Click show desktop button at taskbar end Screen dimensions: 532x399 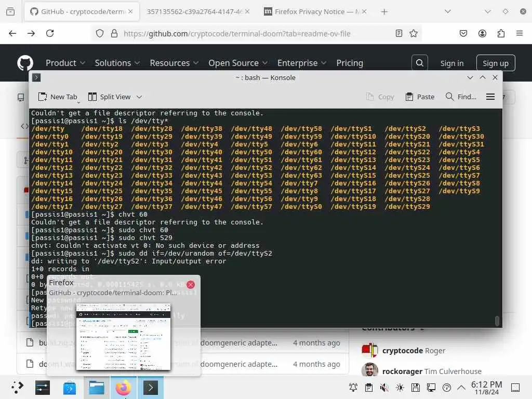tap(515, 388)
